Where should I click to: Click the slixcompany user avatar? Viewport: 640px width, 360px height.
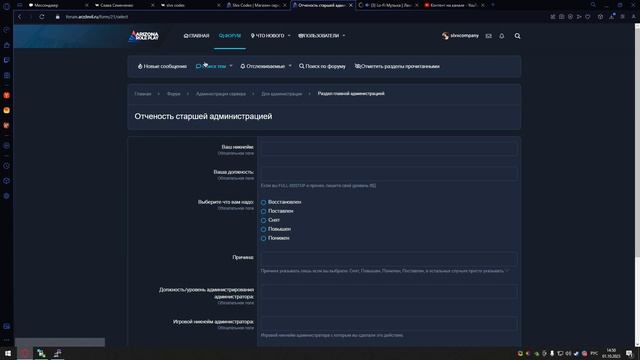click(445, 36)
